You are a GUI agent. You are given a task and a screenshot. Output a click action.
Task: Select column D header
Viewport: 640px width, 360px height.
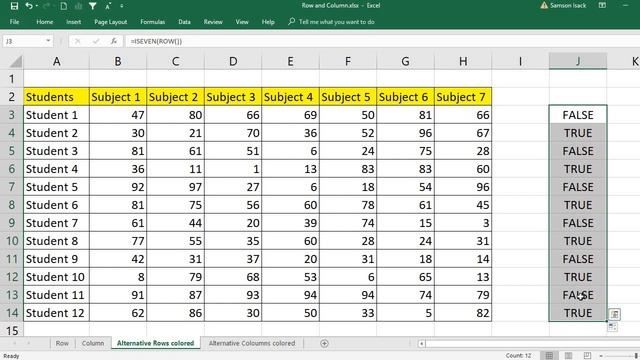233,62
